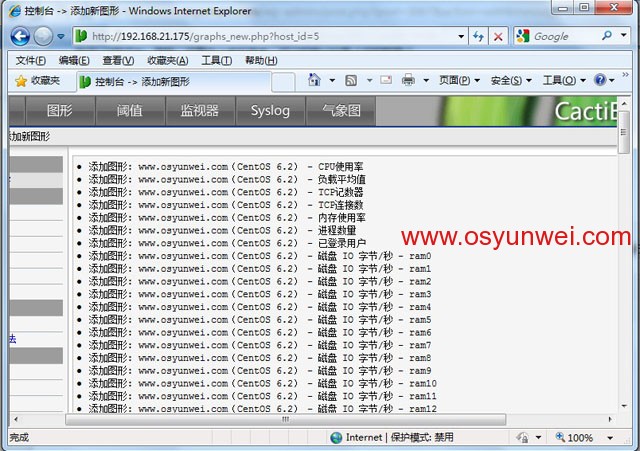Click the IE logo in title bar
Image resolution: width=640 pixels, height=451 pixels.
(15, 11)
